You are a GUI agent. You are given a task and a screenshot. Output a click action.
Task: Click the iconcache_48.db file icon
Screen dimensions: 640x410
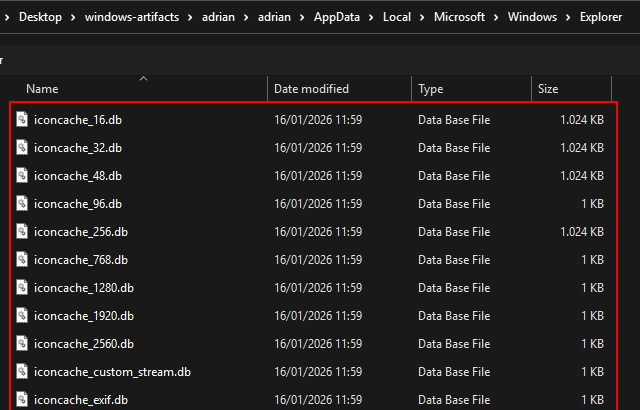(x=22, y=176)
